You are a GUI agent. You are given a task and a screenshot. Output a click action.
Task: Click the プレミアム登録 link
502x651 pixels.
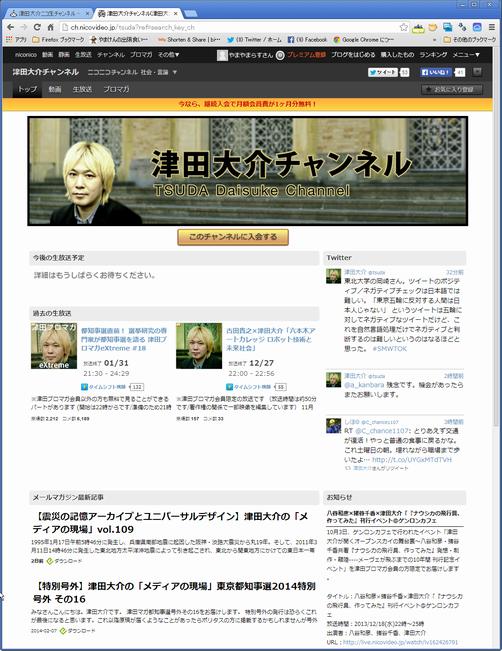tap(306, 54)
